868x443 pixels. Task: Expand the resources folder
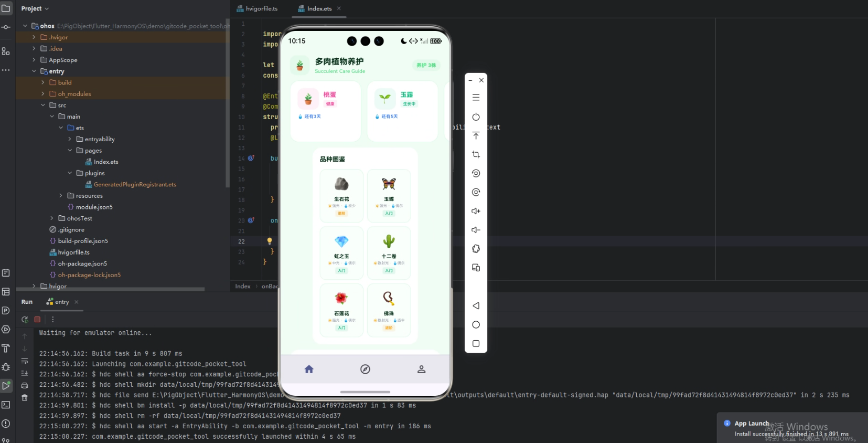coord(61,196)
